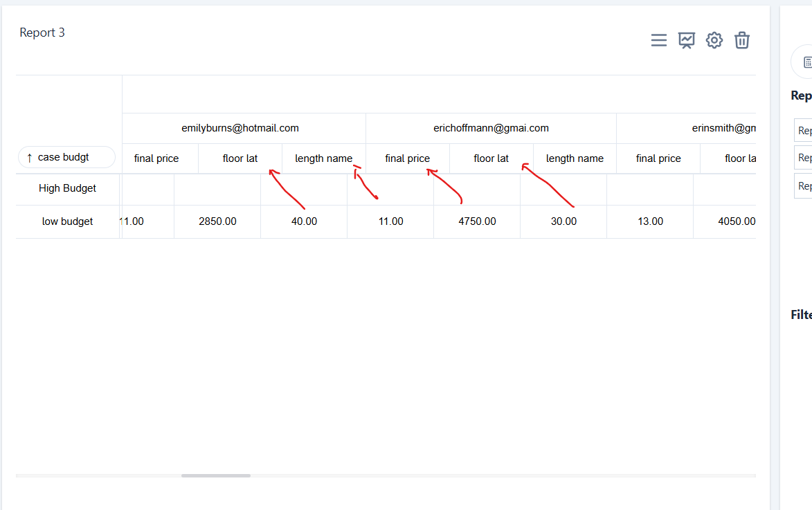Delete the report with the trash icon

tap(741, 40)
